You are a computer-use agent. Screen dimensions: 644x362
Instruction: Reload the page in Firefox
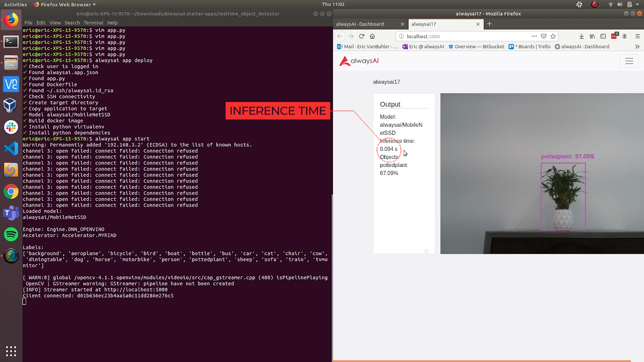361,36
